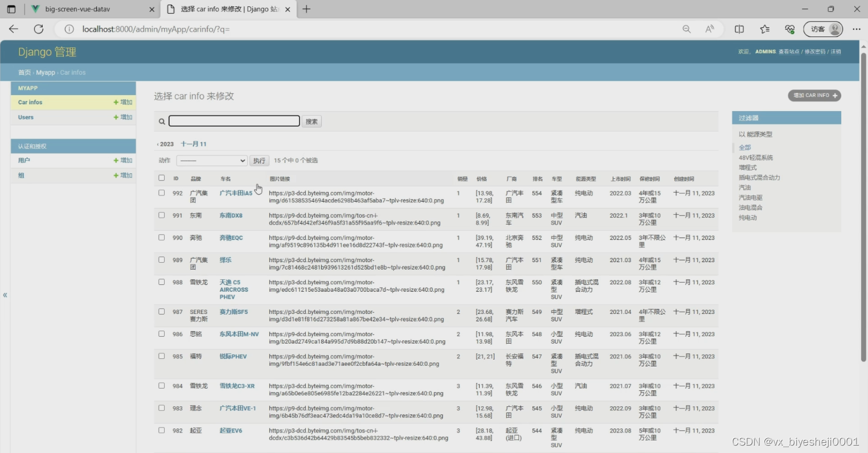The width and height of the screenshot is (868, 453).
Task: Check the row with ID 990
Action: (x=162, y=237)
